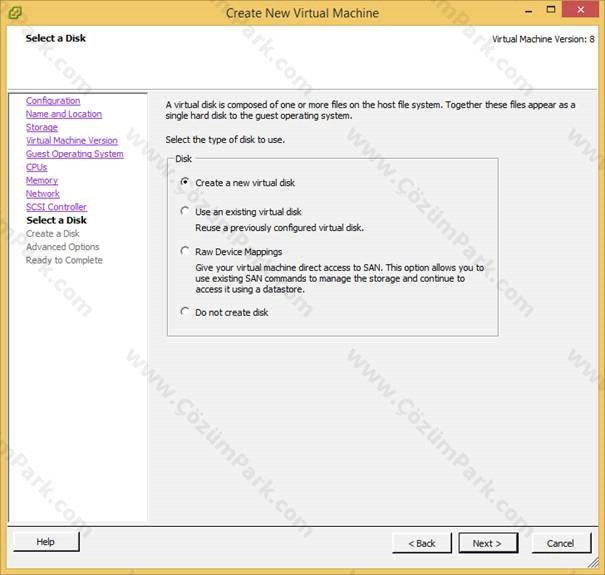
Task: Click the Create a Disk step text
Action: coord(53,233)
